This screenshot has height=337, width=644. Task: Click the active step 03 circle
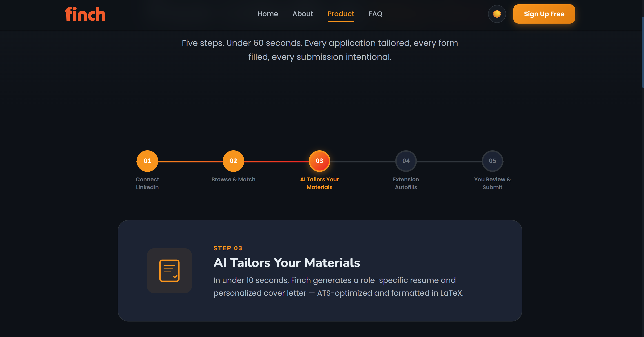(319, 161)
